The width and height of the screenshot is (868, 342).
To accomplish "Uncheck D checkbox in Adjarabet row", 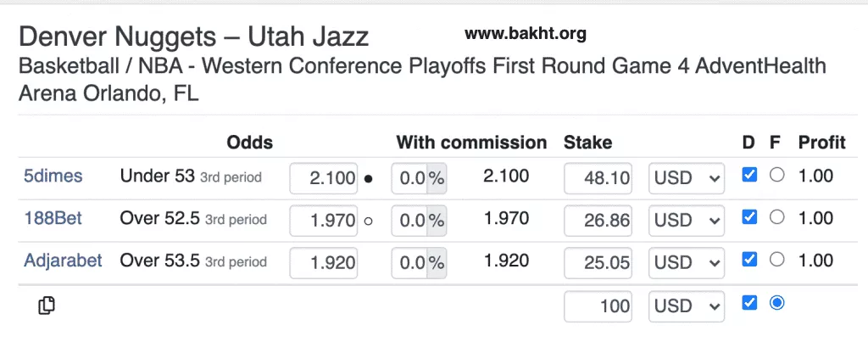I will (748, 259).
